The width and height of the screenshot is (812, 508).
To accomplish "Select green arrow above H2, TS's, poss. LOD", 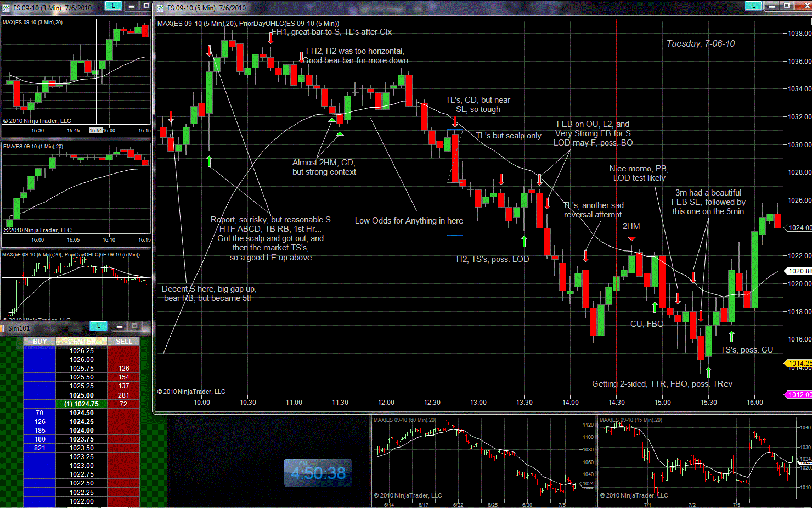I will pyautogui.click(x=525, y=241).
